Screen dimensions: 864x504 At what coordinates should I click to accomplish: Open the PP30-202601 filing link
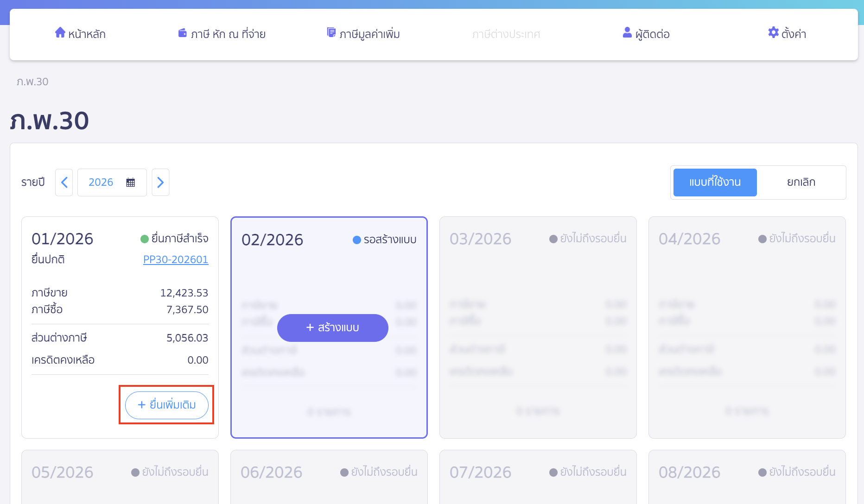(176, 259)
